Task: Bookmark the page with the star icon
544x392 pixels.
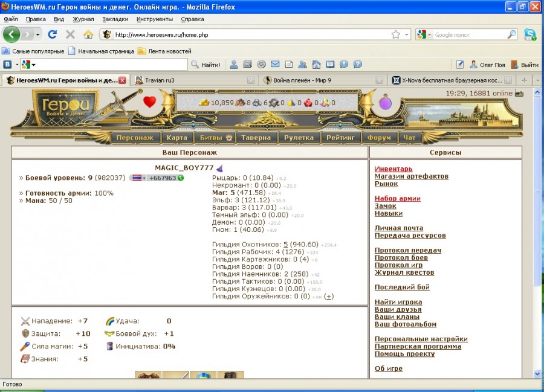Action: coord(395,34)
